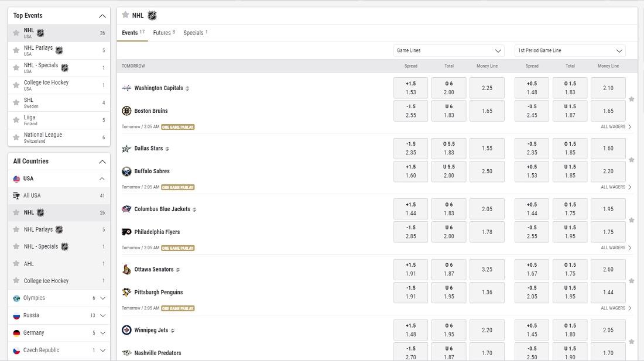The image size is (644, 361).
Task: Toggle the star beside SHL Sweden
Action: coord(16,102)
